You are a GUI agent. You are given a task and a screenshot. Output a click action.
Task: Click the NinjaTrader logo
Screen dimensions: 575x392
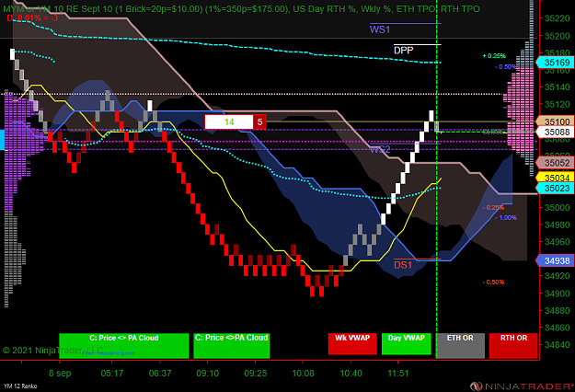pyautogui.click(x=523, y=386)
